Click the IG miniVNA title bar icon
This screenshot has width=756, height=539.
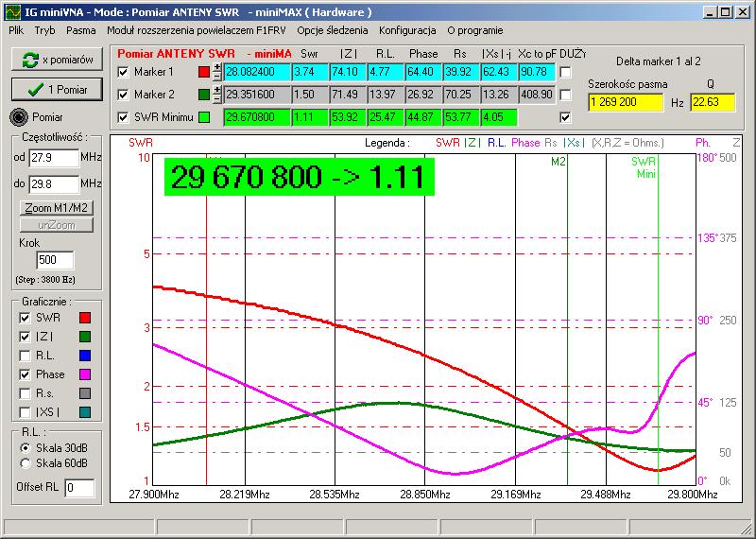(9, 11)
